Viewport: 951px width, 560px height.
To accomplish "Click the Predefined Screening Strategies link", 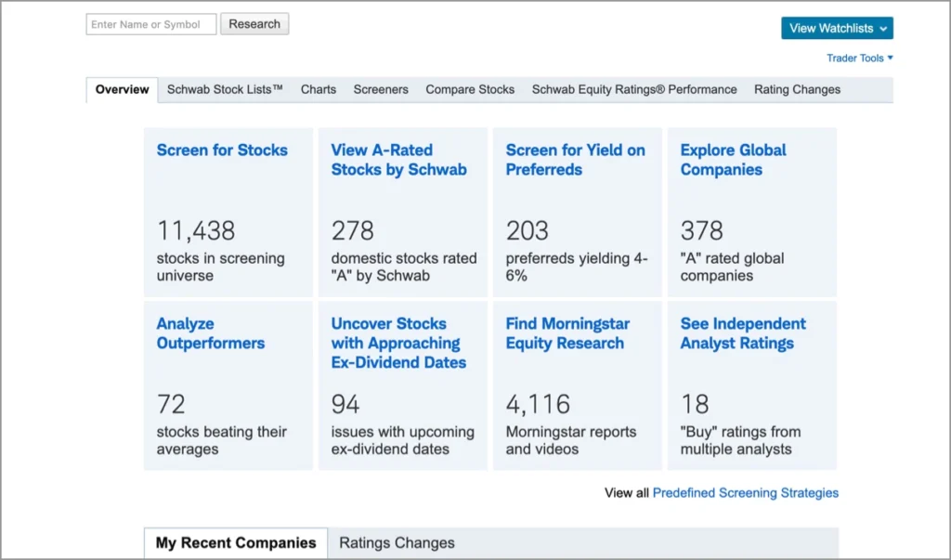I will 746,492.
